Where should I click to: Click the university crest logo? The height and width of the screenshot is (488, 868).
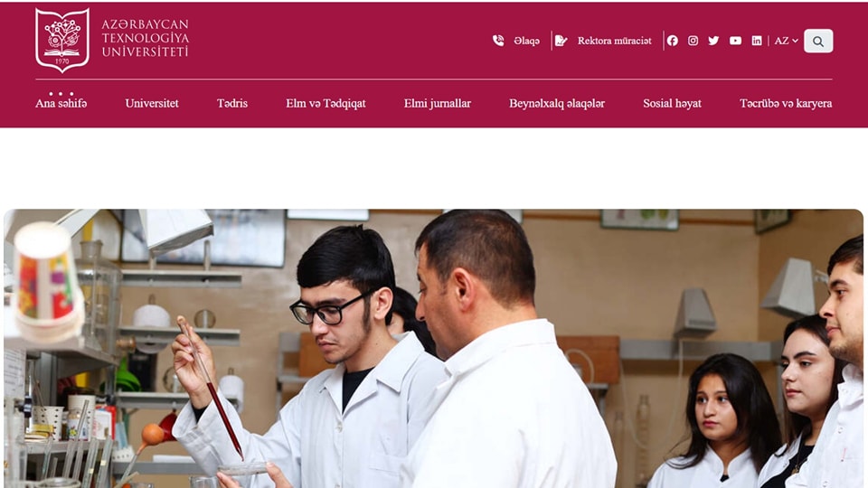62,40
